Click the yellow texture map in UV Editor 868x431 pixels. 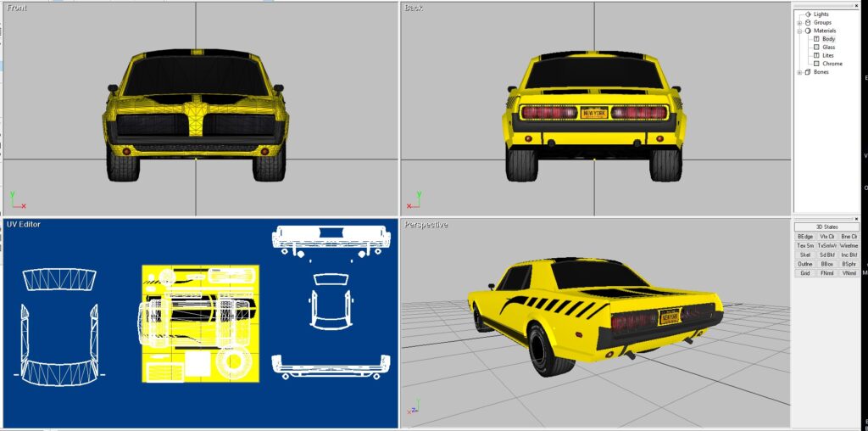click(200, 323)
